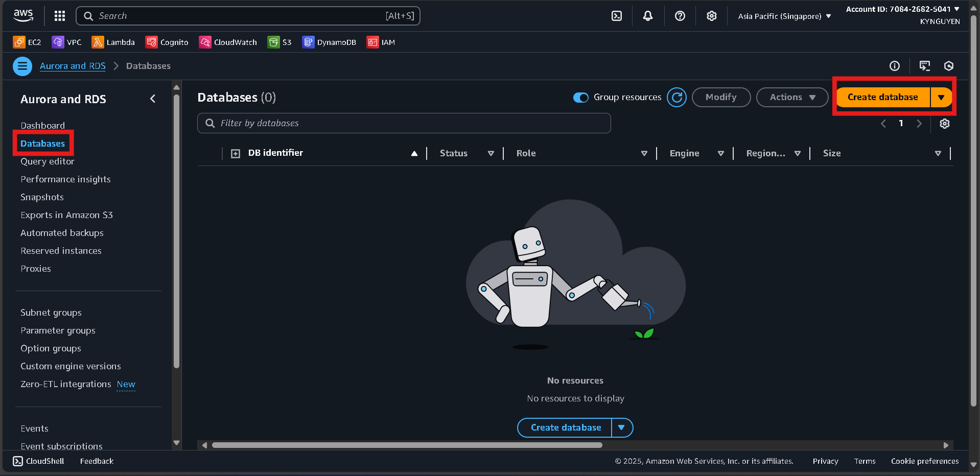This screenshot has height=476, width=980.
Task: Open the Query editor from the sidebar
Action: [47, 161]
